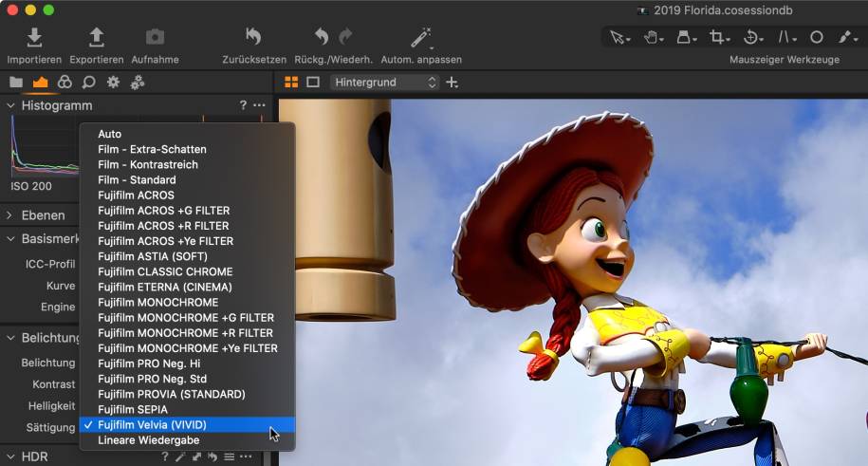Viewport: 868px width, 466px height.
Task: Click HDR panel auto-adjust wand icon
Action: 180,457
